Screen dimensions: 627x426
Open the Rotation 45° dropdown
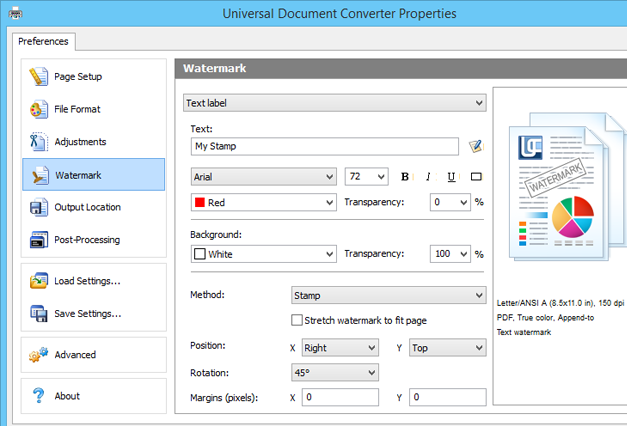(335, 372)
